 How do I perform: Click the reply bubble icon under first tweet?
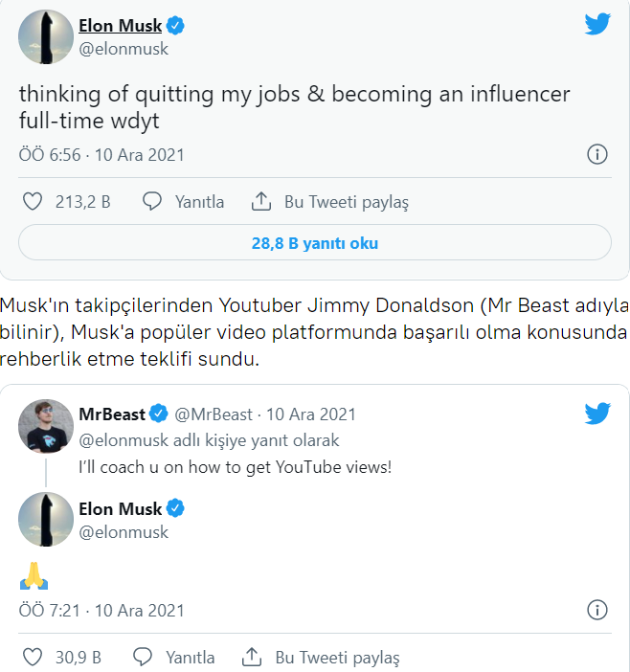tap(151, 202)
